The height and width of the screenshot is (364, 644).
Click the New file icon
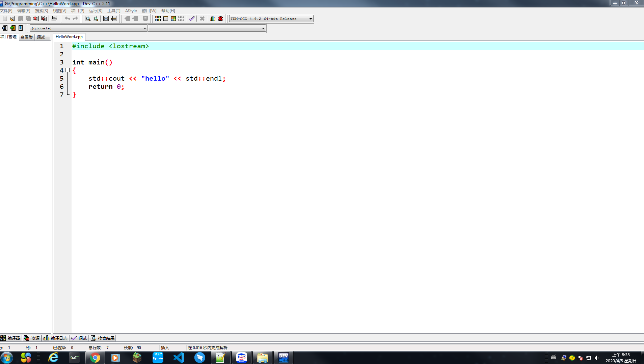click(5, 19)
